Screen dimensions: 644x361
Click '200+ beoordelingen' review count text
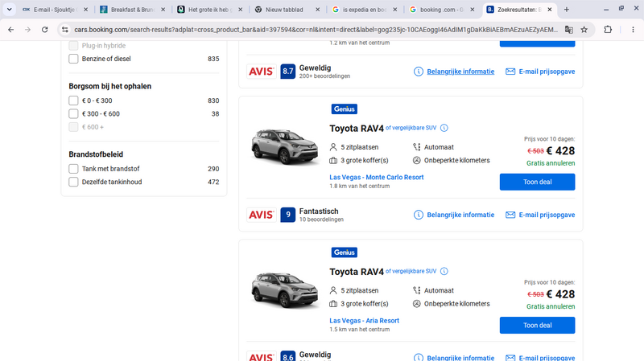(x=324, y=76)
